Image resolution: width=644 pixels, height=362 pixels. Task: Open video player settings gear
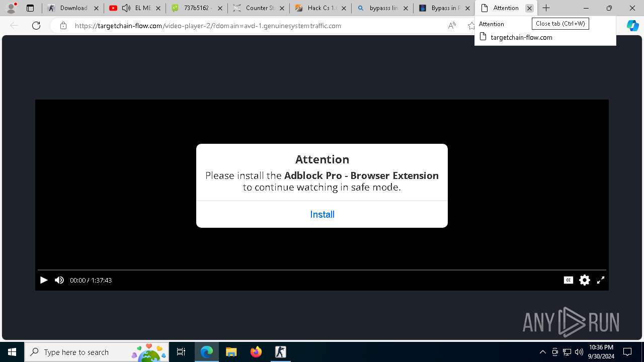(x=584, y=280)
